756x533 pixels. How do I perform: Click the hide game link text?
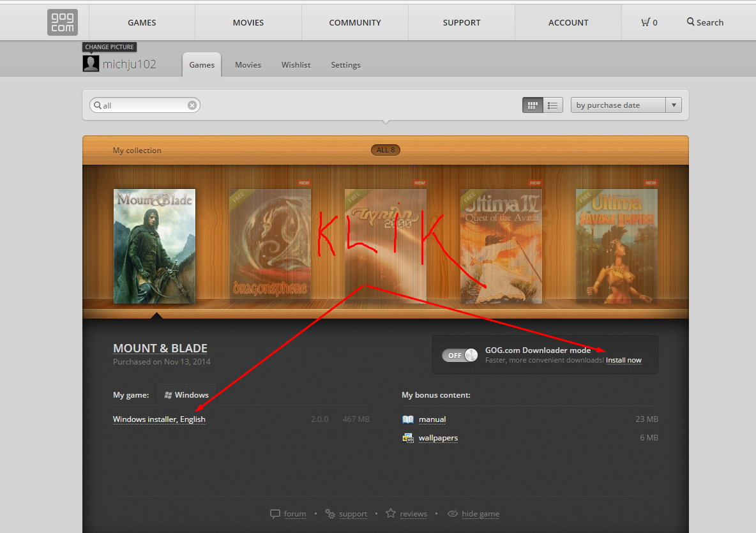(x=480, y=514)
